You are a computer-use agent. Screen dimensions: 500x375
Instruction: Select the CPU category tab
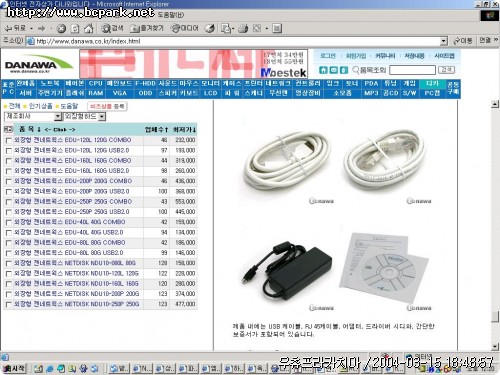95,83
